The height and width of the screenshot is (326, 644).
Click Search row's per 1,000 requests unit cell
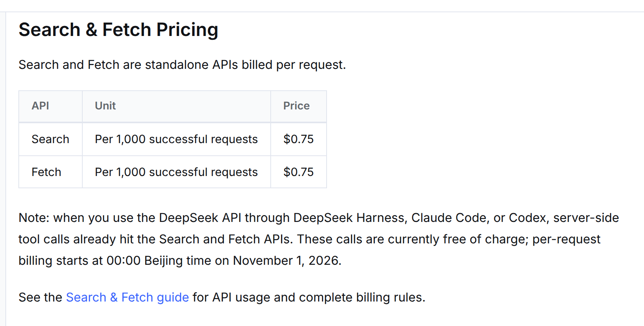point(177,139)
